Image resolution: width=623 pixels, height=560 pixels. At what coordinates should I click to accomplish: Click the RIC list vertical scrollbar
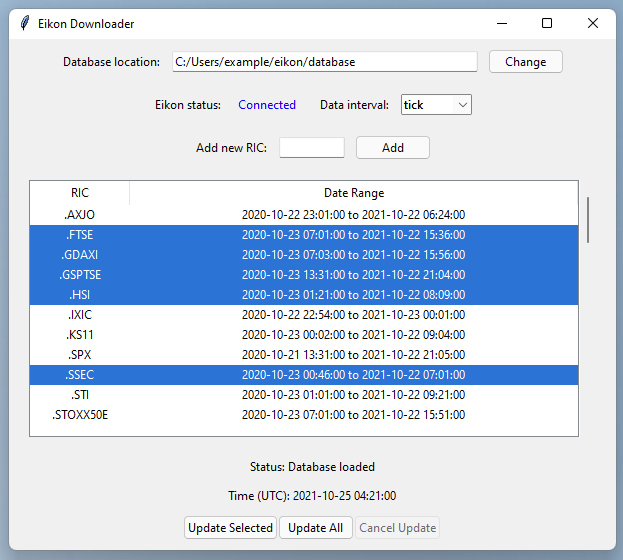[x=588, y=220]
